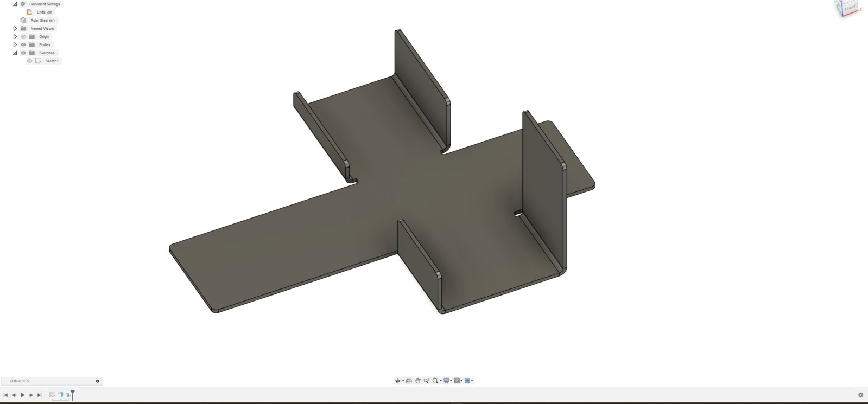The width and height of the screenshot is (868, 404).
Task: Select the second flange feature in timeline
Action: [68, 395]
